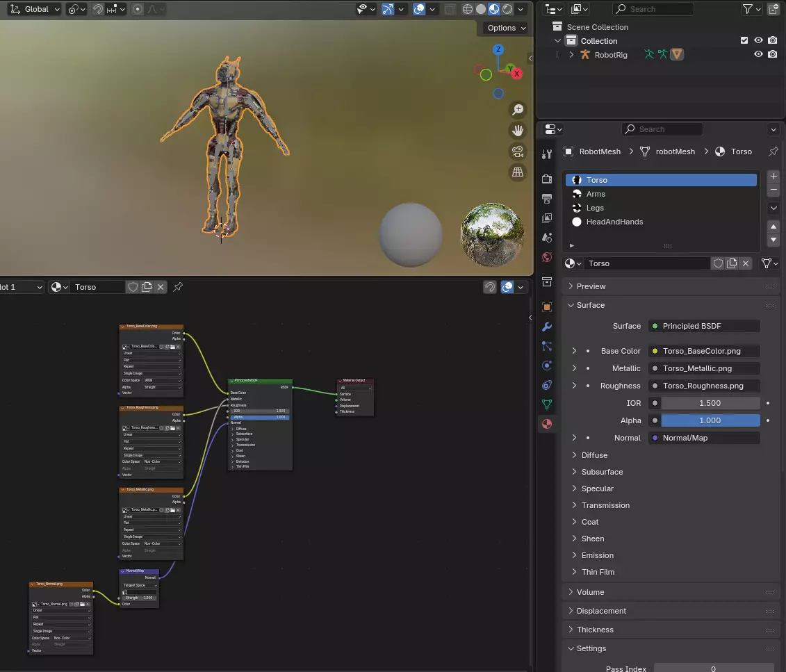Switch to solid viewport shading
Screen dimensions: 786x672
pyautogui.click(x=481, y=9)
